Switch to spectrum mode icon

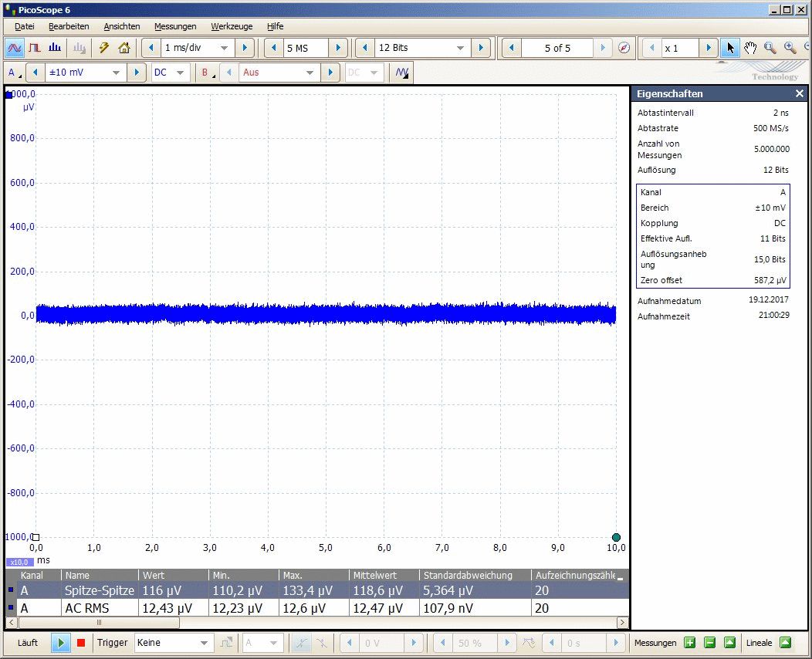pos(55,48)
